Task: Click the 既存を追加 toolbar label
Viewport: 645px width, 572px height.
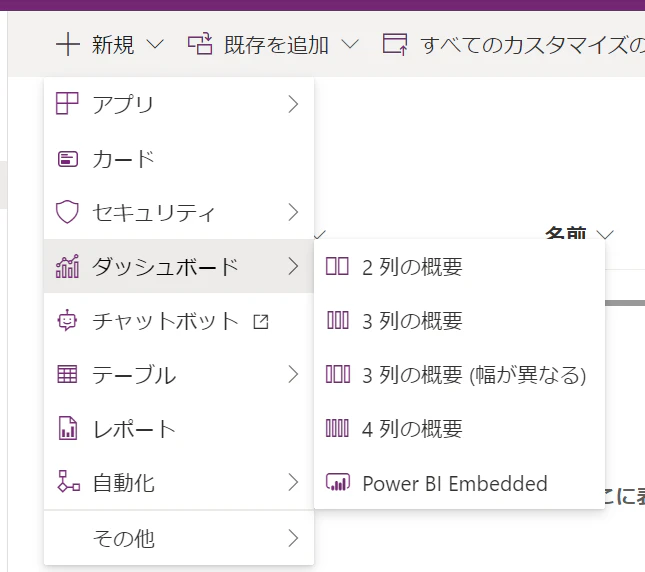Action: click(x=276, y=44)
